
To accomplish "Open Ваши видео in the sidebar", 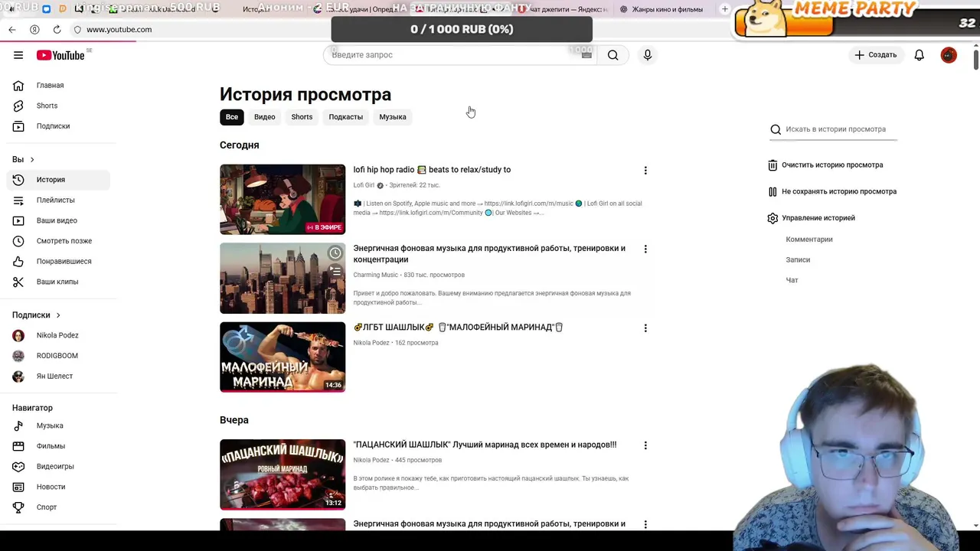I will (58, 220).
